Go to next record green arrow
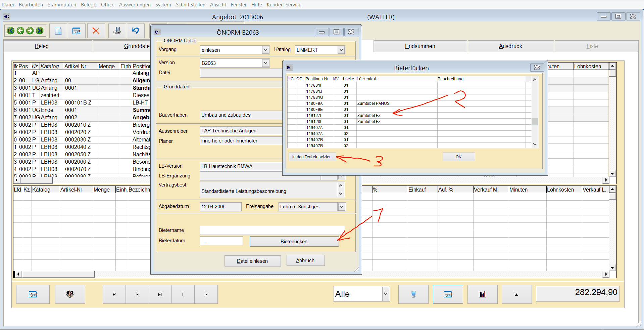The height and width of the screenshot is (330, 644). coord(30,31)
